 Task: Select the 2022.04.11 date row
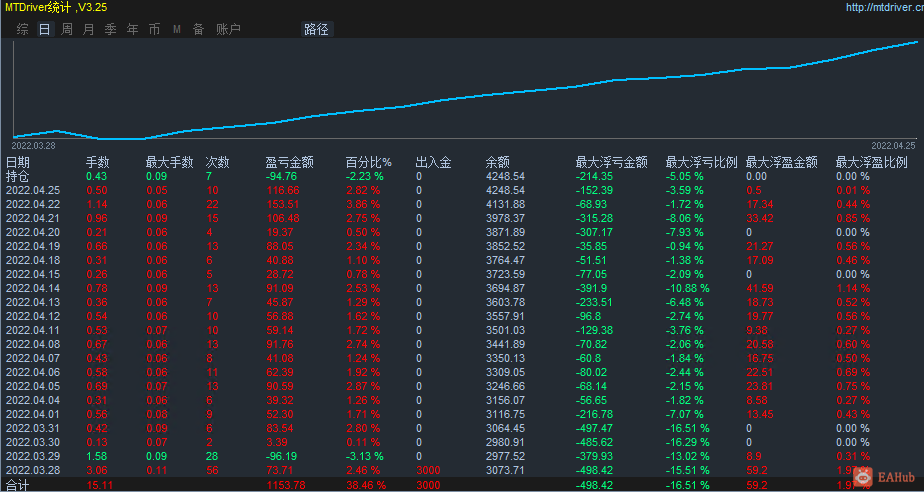pyautogui.click(x=32, y=331)
